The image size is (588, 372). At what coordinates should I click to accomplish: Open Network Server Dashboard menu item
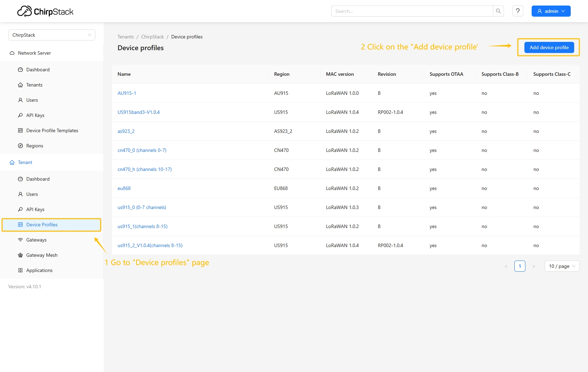pyautogui.click(x=38, y=70)
